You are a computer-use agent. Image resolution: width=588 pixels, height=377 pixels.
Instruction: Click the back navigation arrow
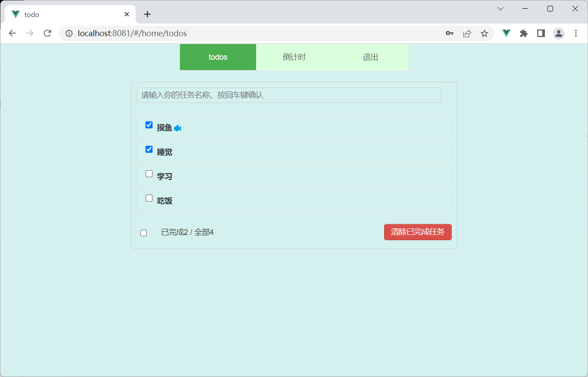point(12,33)
